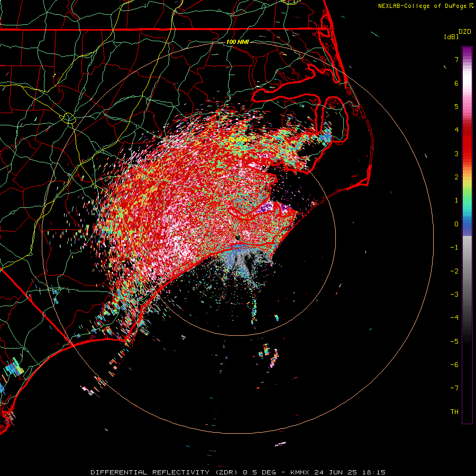Click scale value 4 on the legend
Screen dimensions: 476x476
tap(456, 130)
